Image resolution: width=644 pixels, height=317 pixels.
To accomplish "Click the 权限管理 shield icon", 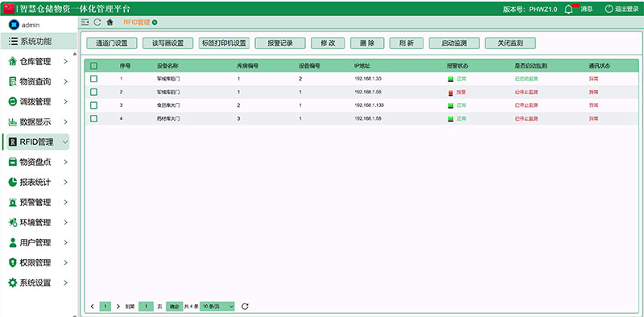I will [x=13, y=262].
